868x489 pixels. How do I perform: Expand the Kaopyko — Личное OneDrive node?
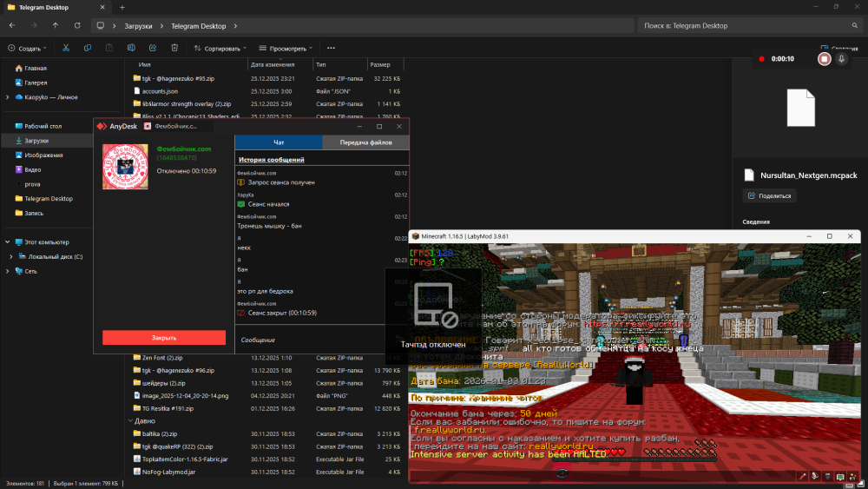point(7,97)
